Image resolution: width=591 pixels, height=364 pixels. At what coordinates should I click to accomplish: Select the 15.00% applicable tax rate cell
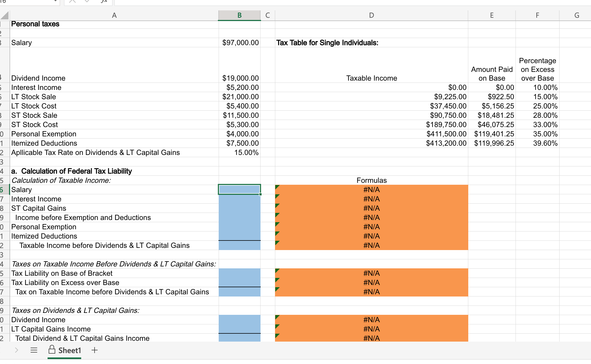tap(239, 152)
